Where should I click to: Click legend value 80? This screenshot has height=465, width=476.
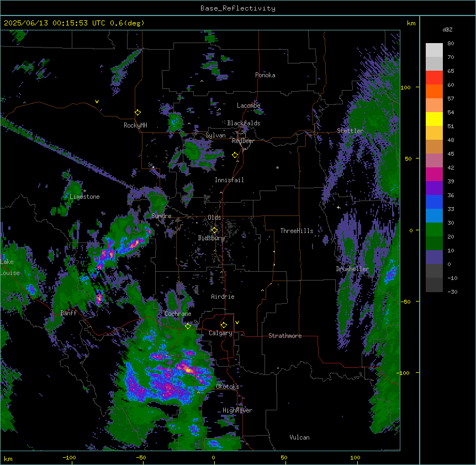pos(451,44)
